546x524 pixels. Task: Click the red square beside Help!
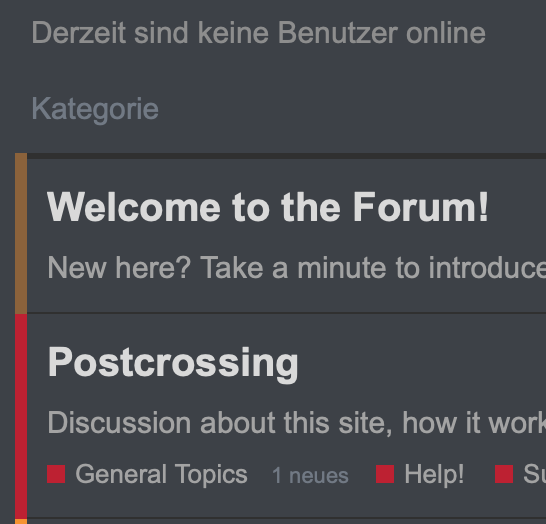[385, 474]
